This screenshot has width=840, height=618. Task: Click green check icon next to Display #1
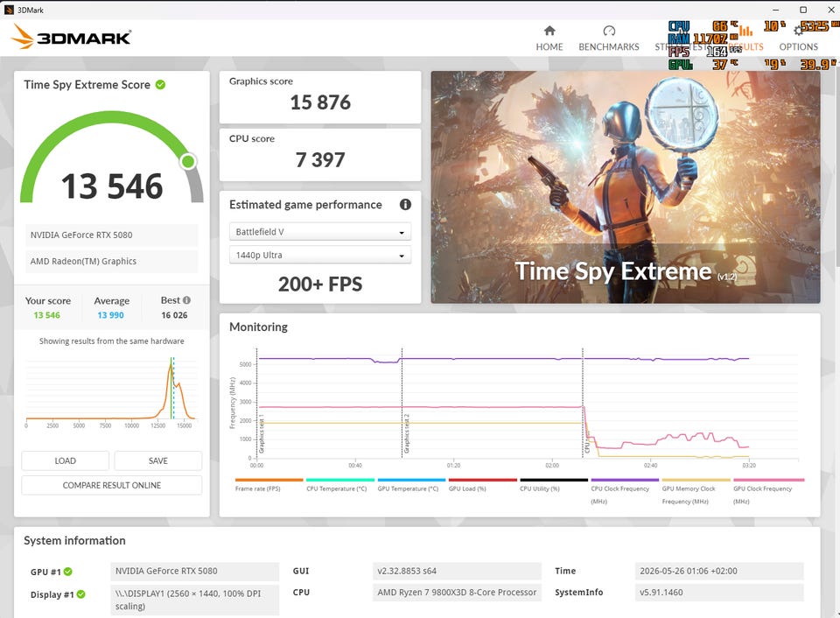(x=80, y=593)
